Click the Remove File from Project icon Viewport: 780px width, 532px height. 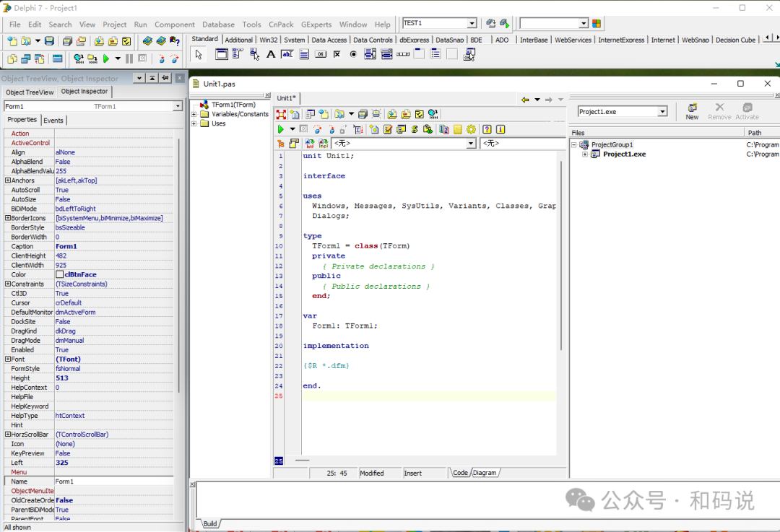(x=113, y=41)
